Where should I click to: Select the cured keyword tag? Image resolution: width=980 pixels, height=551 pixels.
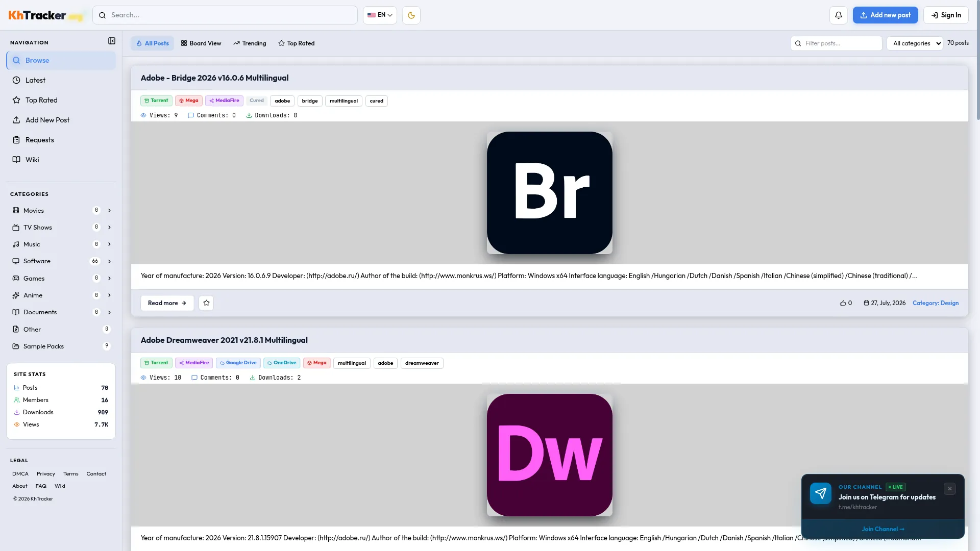tap(377, 101)
